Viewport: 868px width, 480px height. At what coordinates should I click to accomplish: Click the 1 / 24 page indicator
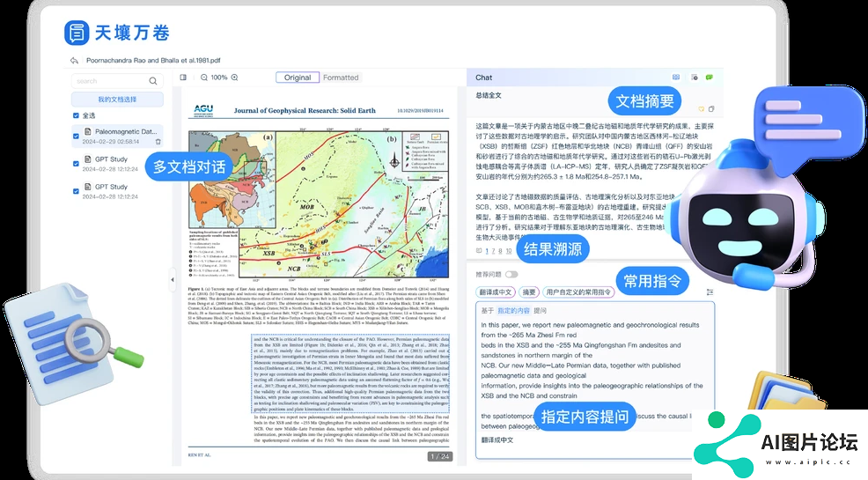point(440,456)
